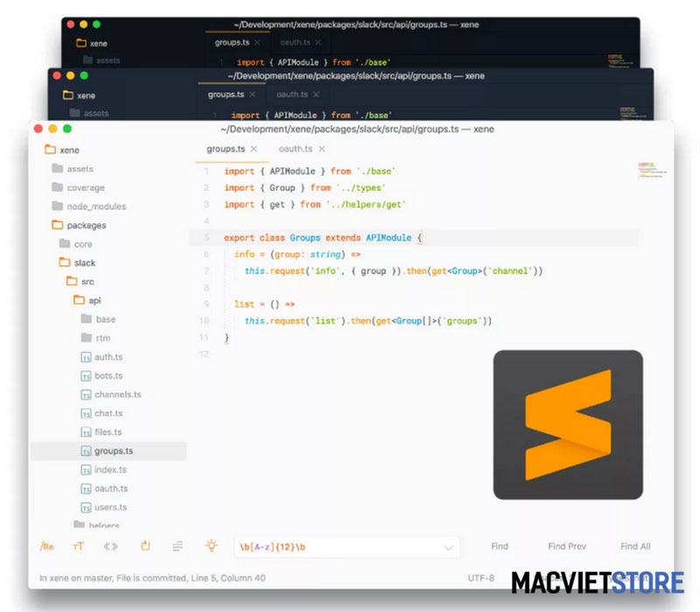Toggle highlight matches lightbulb icon
Viewport: 700px width, 612px height.
(x=211, y=545)
